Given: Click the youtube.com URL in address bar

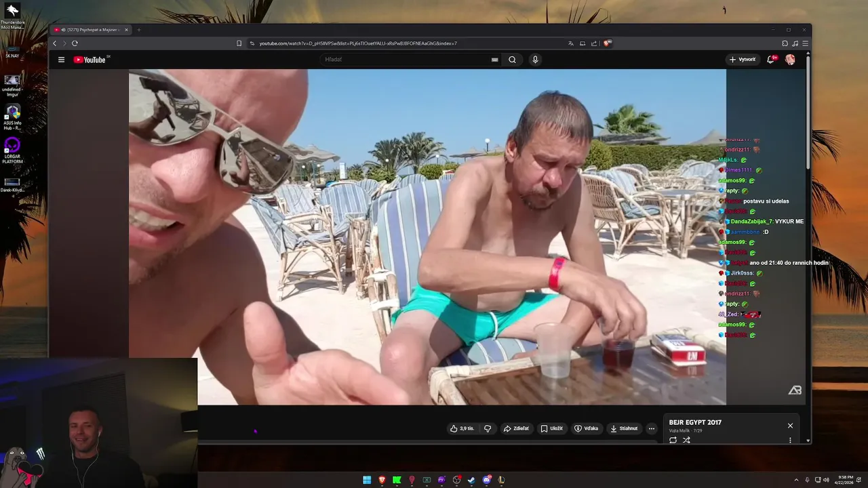Looking at the screenshot, I should coord(358,43).
